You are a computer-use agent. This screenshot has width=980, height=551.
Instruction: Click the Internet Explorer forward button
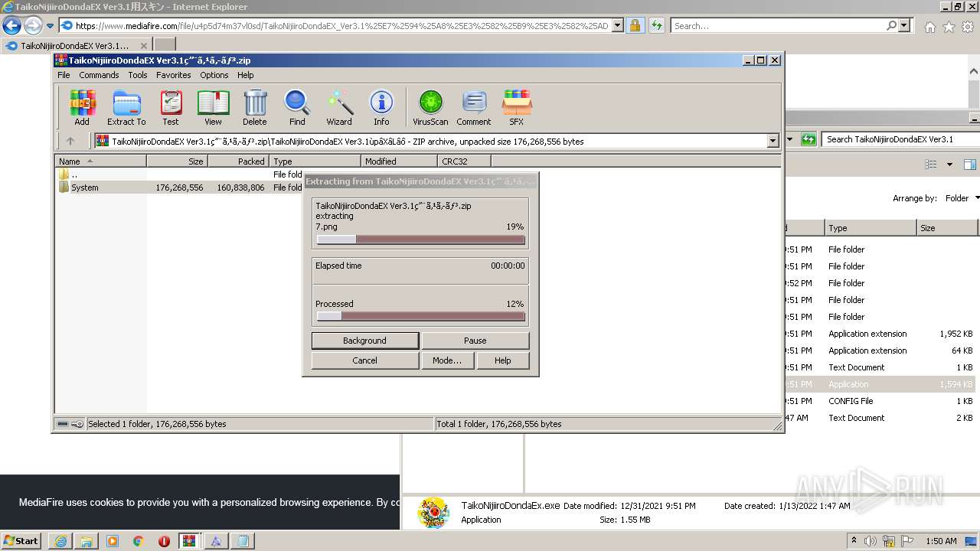pyautogui.click(x=33, y=25)
